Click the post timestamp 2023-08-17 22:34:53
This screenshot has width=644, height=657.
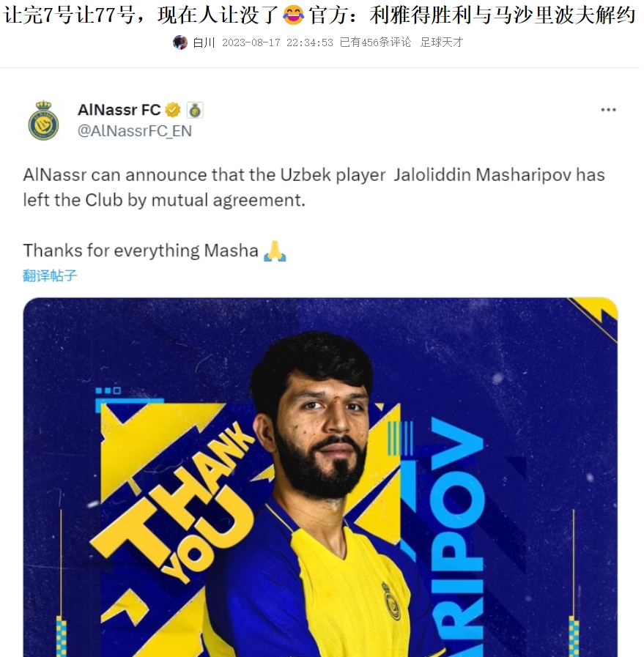click(278, 42)
